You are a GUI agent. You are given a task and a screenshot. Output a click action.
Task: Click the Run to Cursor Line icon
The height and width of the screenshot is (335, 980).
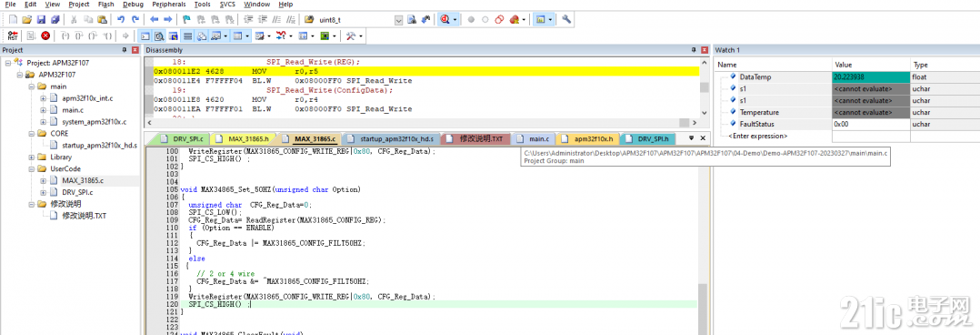107,36
